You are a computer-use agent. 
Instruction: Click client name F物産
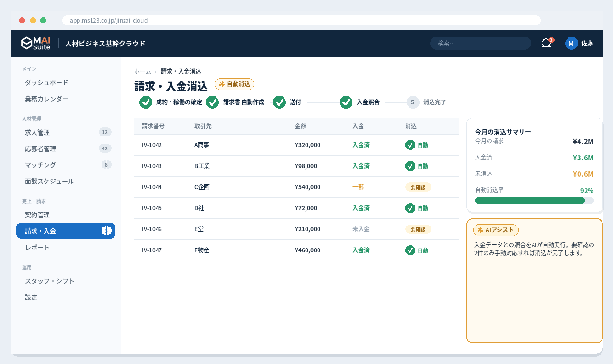202,250
